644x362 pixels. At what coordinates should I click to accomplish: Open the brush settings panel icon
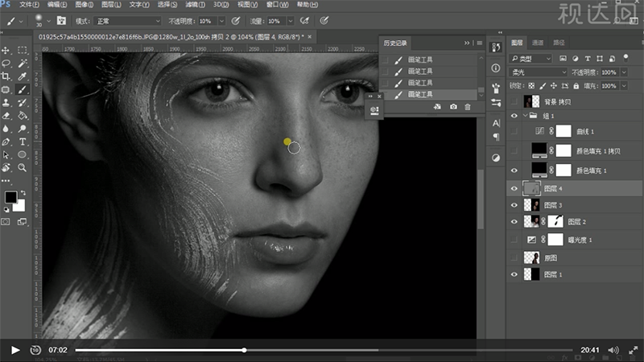[x=61, y=21]
